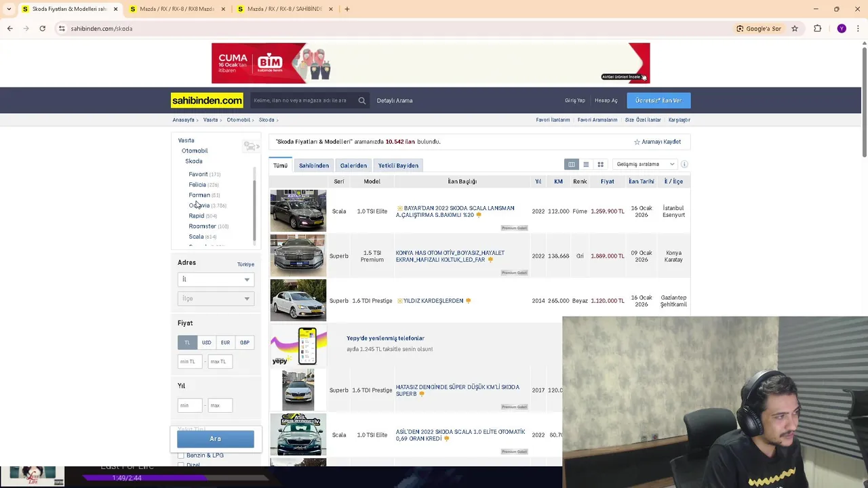Image resolution: width=868 pixels, height=488 pixels.
Task: Open the white Superb 2014 listing thumbnail
Action: pos(298,300)
